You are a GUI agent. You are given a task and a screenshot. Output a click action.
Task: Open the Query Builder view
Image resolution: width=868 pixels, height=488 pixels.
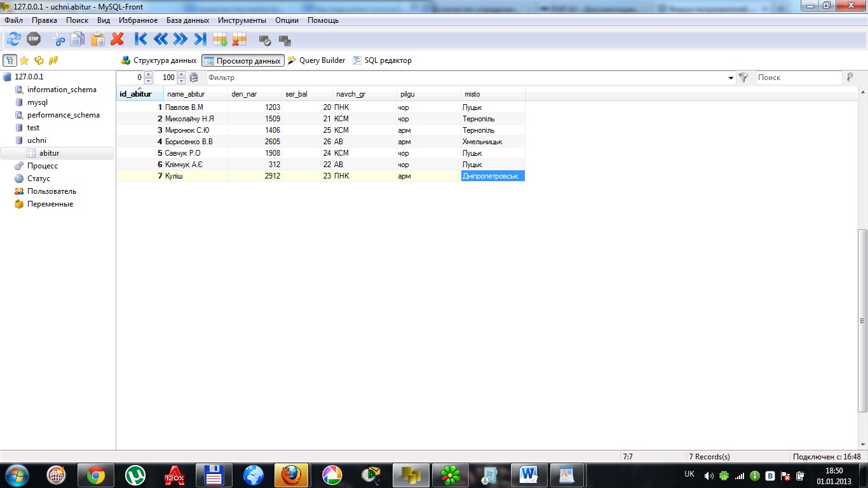point(316,60)
